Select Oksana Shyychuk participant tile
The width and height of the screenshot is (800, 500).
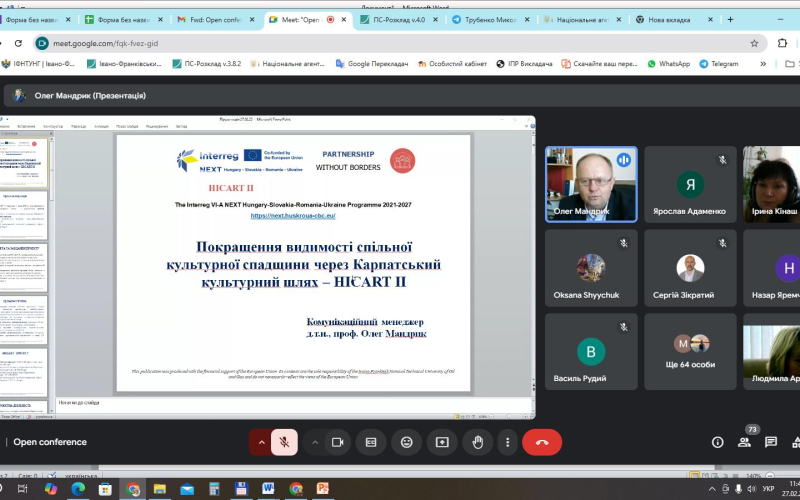pos(591,268)
